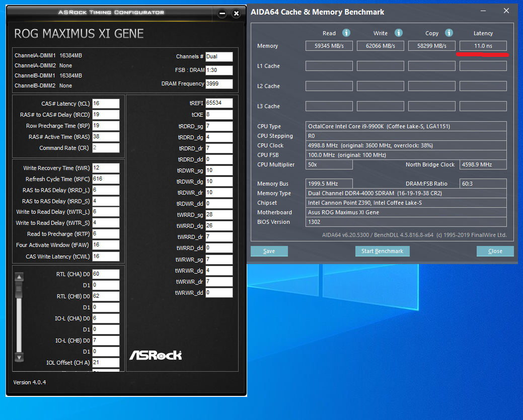Select the tRDRD_sg field
This screenshot has height=420, width=523.
point(219,126)
